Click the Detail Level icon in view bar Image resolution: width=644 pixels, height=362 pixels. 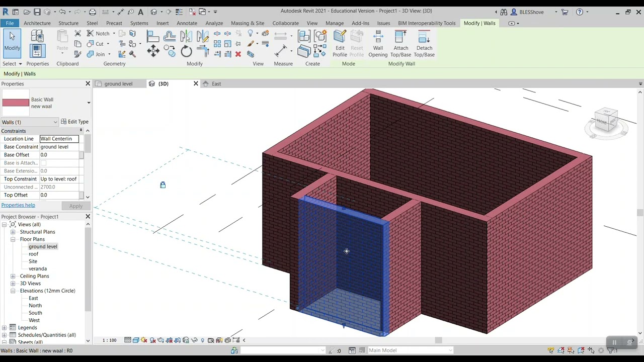coord(128,340)
